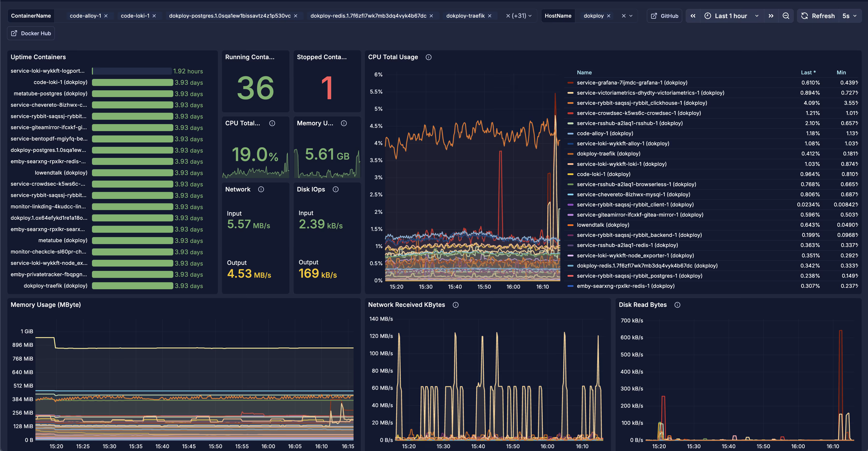Image resolution: width=868 pixels, height=451 pixels.
Task: Click info icon on Memory Usage stat panel
Action: 344,123
